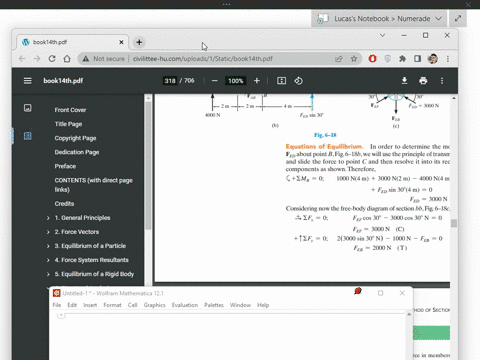This screenshot has height=360, width=480.
Task: Select the book14th.pdf browser tab
Action: pyautogui.click(x=73, y=42)
